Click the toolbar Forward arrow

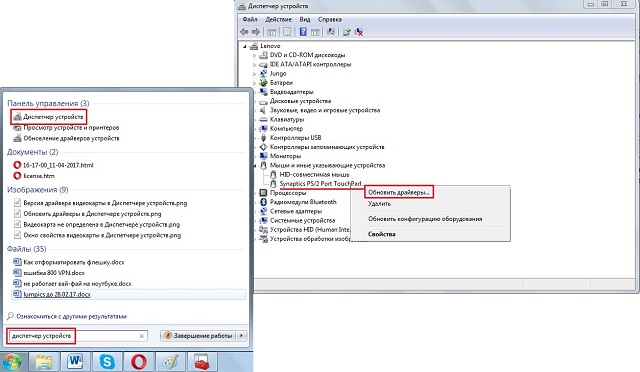[256, 32]
